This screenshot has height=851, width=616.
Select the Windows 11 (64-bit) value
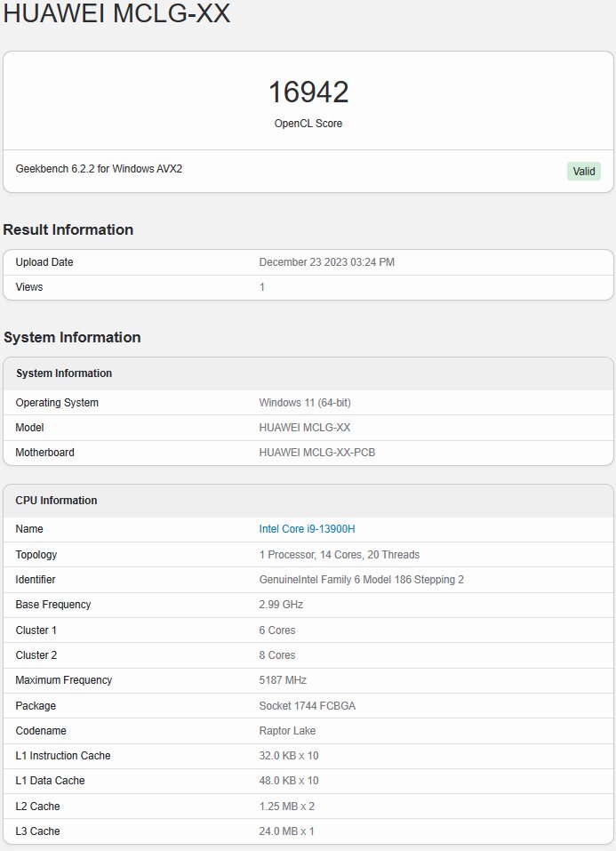(x=305, y=403)
